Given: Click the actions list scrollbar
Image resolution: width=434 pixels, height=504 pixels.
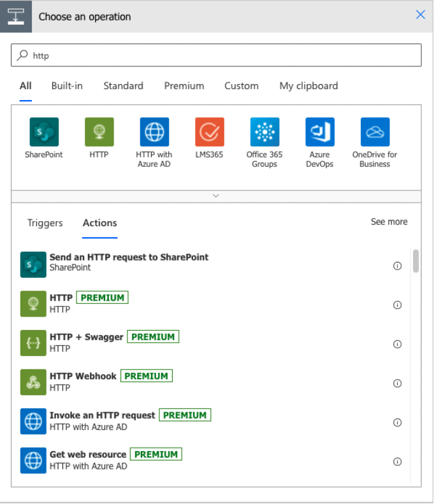Looking at the screenshot, I should [x=416, y=261].
